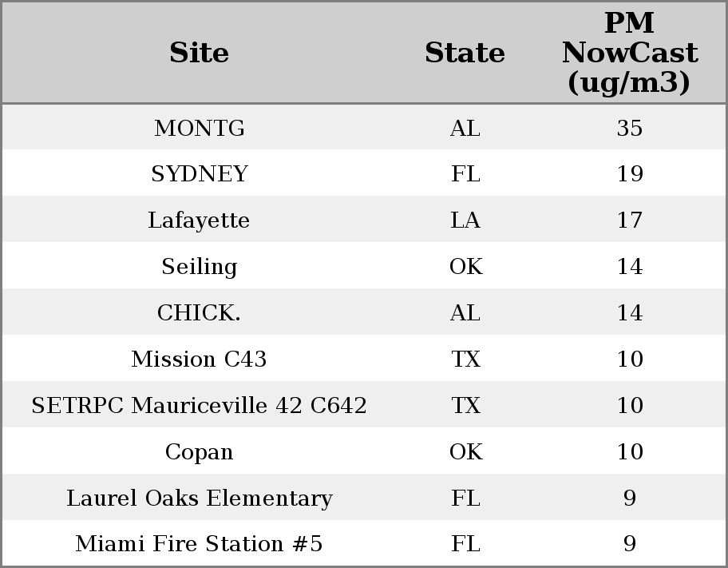Click the PM NowCast column header
This screenshot has width=728, height=568.
click(629, 53)
